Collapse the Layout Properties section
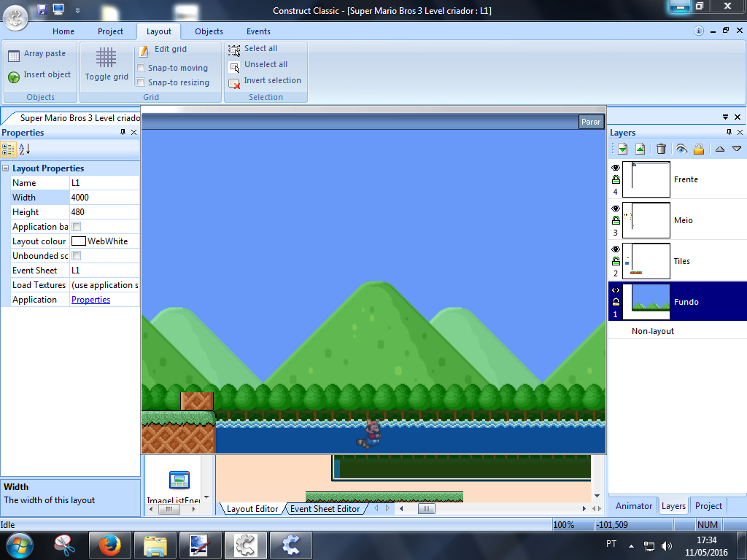 6,168
